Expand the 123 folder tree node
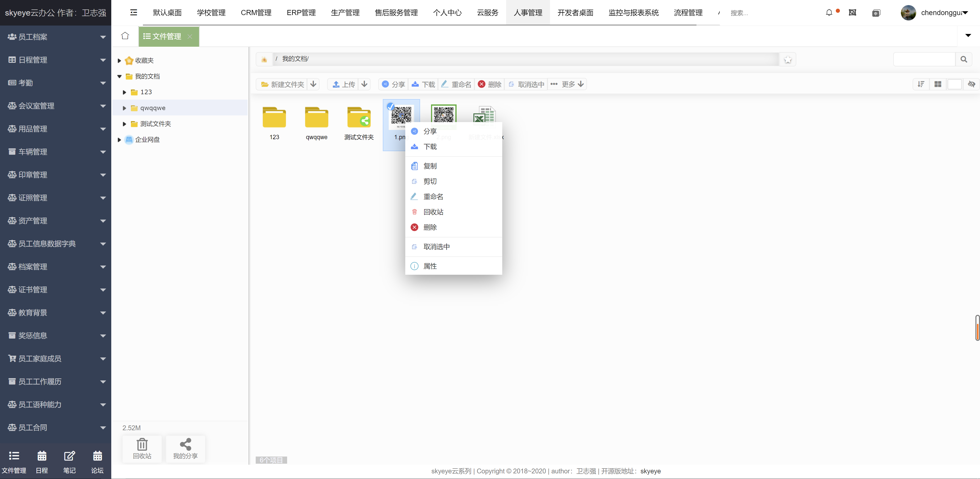Image resolution: width=980 pixels, height=479 pixels. point(124,92)
